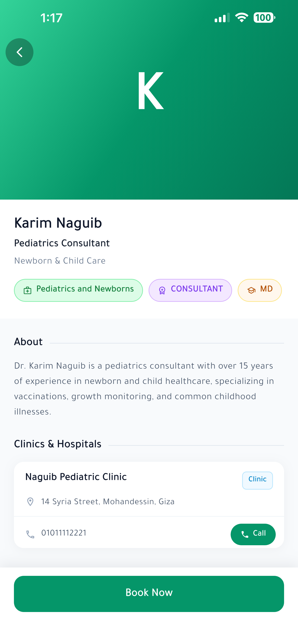Tap the large K avatar initial
Screen dimensions: 298x644
click(x=150, y=91)
